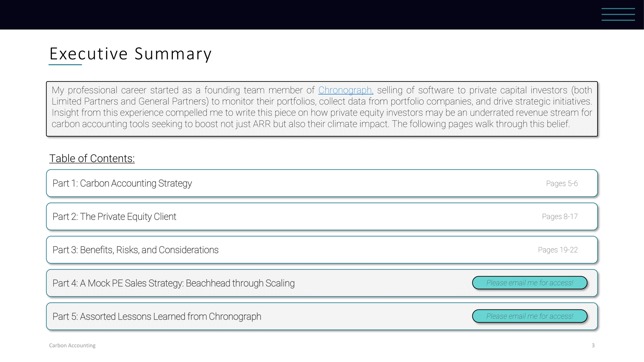Image resolution: width=644 pixels, height=362 pixels.
Task: Click the introductory summary text box
Action: pyautogui.click(x=322, y=109)
